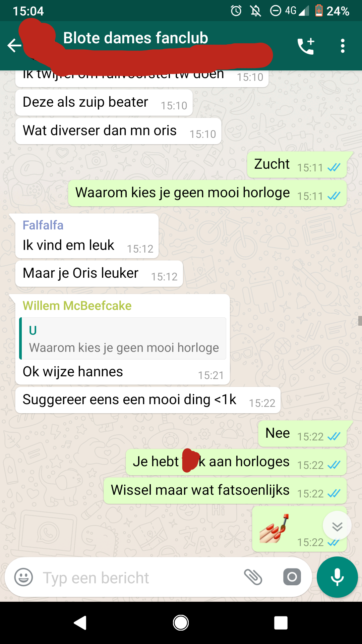Screen dimensions: 362x644
Task: Tap the quoted reply 'Waarom kies je geen mooi horloge'
Action: (123, 338)
